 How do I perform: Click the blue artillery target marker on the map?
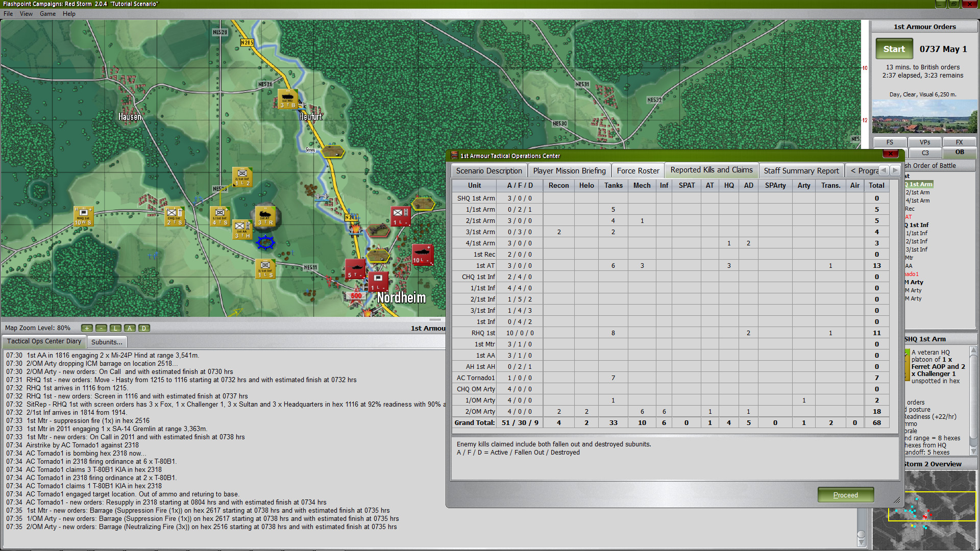point(265,242)
